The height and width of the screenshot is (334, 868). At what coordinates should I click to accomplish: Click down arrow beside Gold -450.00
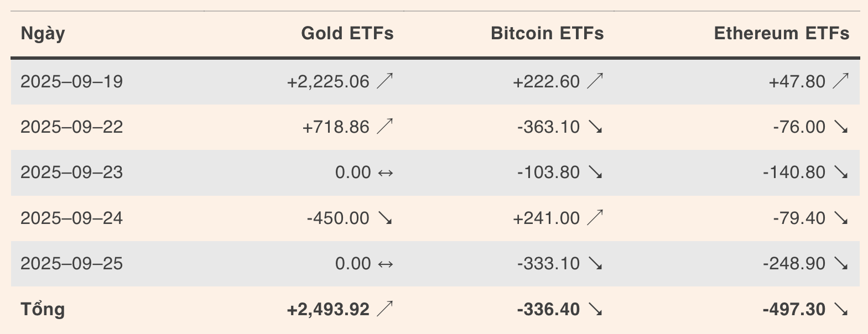click(x=384, y=218)
